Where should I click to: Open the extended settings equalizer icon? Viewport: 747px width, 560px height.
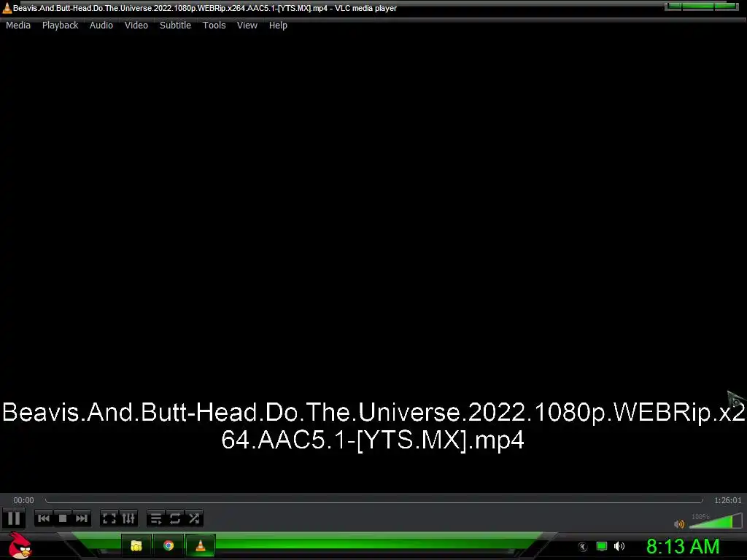tap(128, 518)
